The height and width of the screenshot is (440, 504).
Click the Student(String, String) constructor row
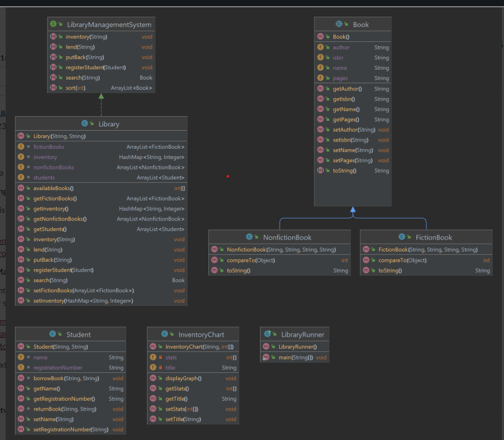point(70,347)
